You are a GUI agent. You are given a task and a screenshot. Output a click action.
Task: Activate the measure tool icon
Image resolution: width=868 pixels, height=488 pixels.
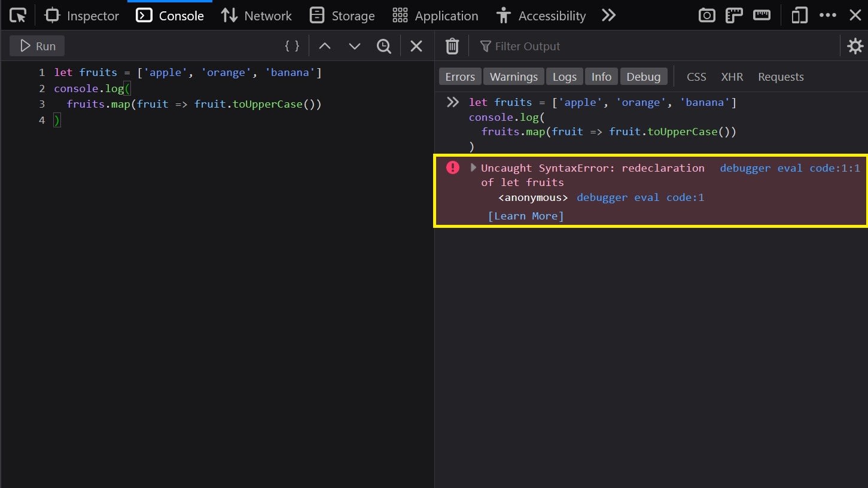[762, 16]
